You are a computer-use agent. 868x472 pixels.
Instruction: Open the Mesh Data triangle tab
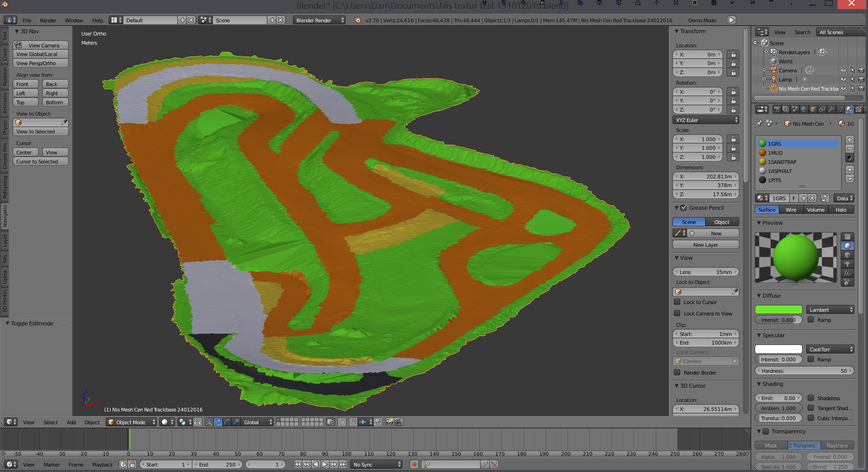tap(840, 109)
